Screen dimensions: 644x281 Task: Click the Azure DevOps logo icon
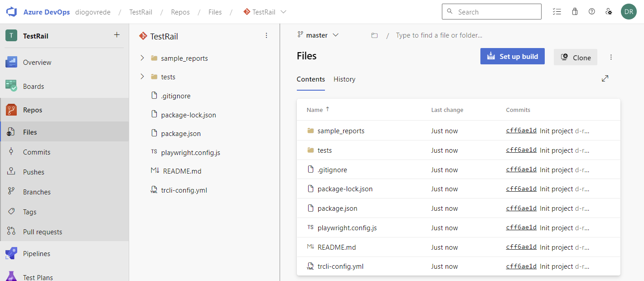click(x=11, y=12)
